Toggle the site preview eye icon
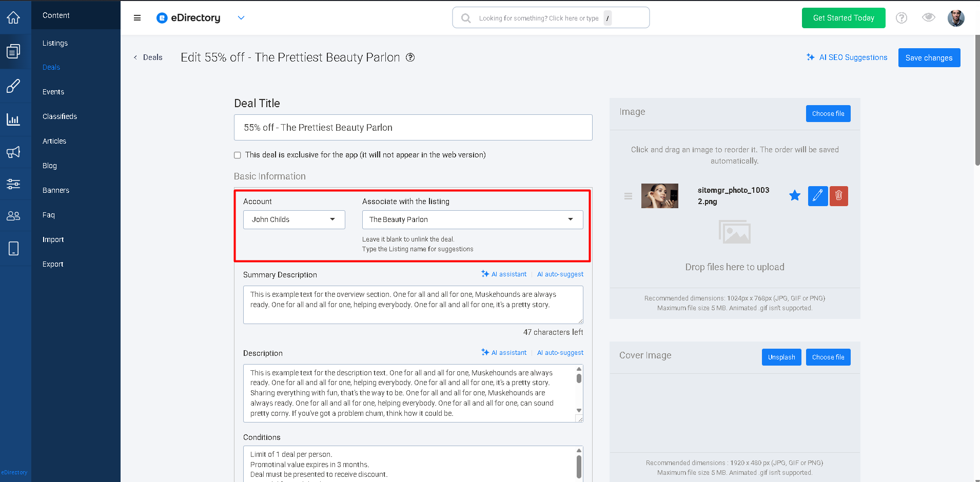This screenshot has height=482, width=980. [x=928, y=17]
